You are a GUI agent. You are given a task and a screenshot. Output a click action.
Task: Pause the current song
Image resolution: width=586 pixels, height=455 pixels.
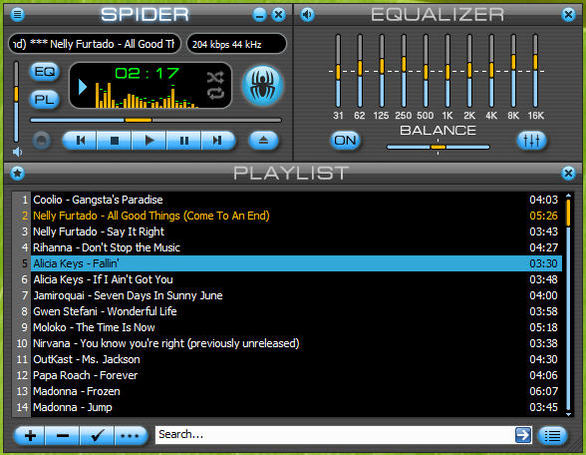point(183,141)
